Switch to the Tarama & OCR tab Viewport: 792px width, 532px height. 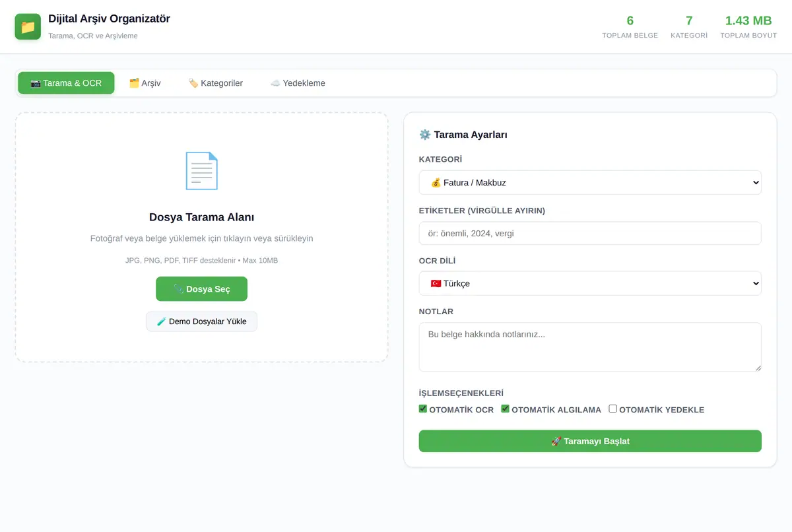click(x=66, y=83)
